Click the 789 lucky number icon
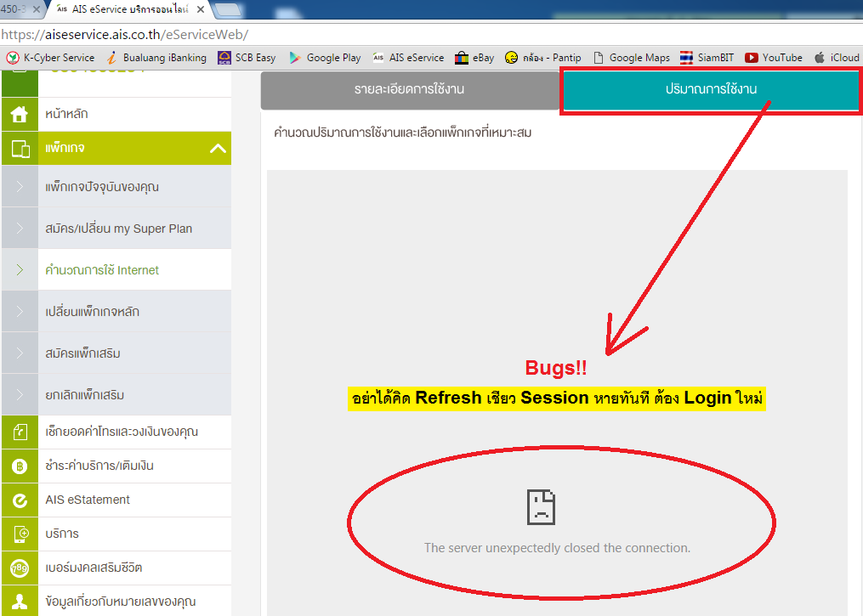The height and width of the screenshot is (616, 863). 20,568
